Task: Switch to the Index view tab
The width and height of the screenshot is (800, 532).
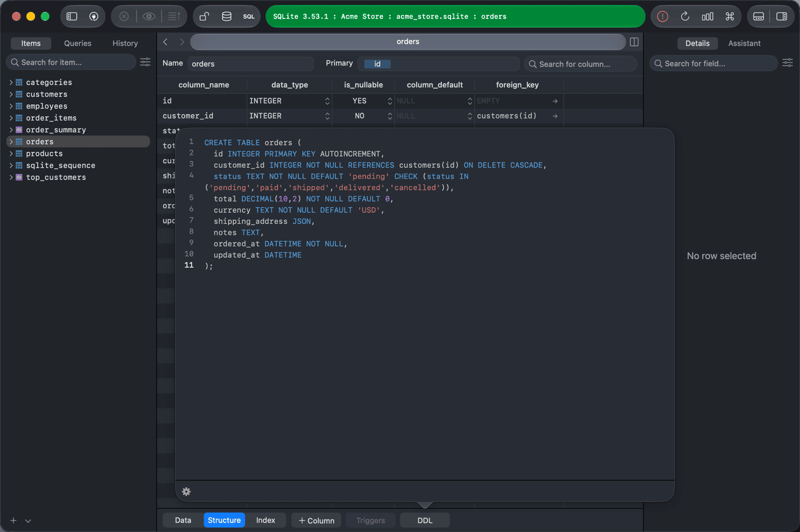Action: (265, 520)
